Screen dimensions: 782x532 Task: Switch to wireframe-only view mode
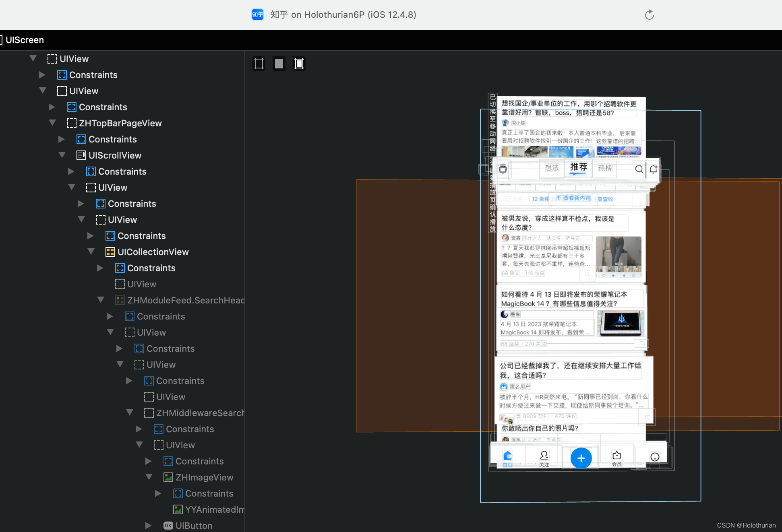[259, 64]
